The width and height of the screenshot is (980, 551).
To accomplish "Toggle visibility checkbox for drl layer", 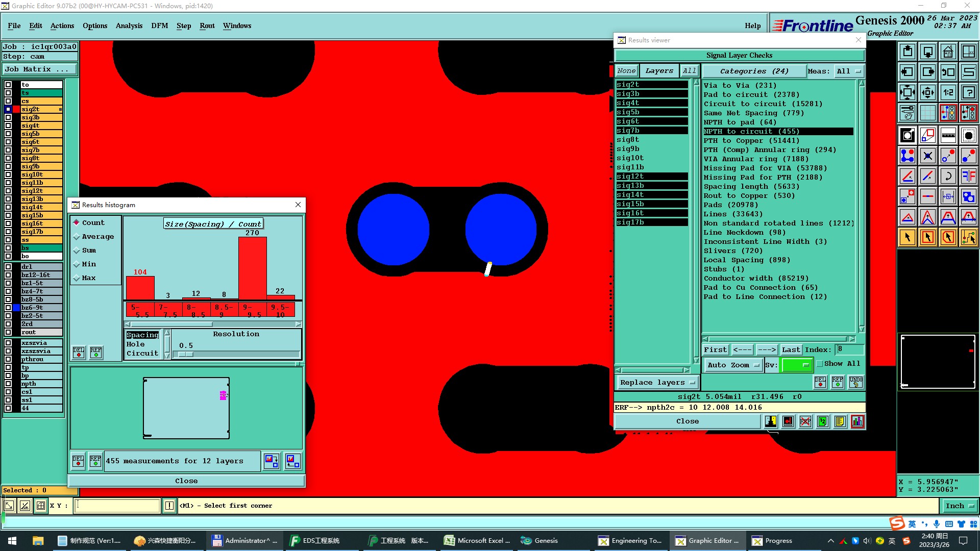I will (8, 267).
